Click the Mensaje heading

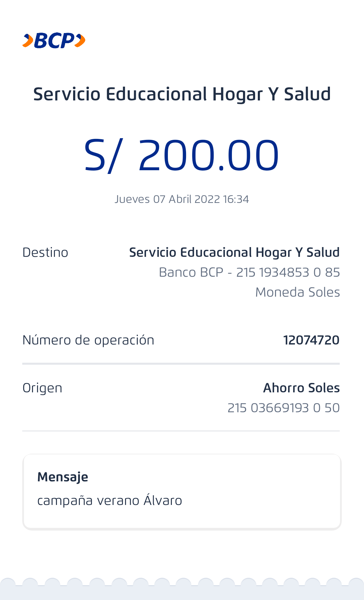tap(63, 477)
